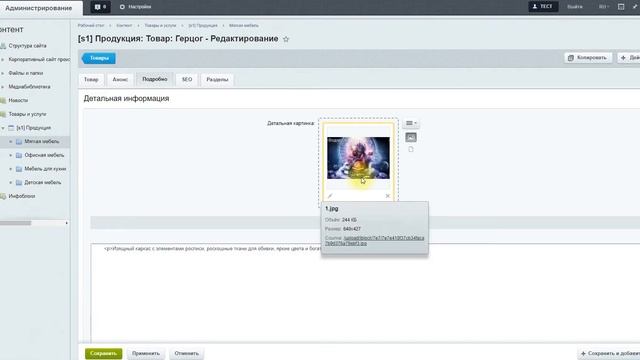Image resolution: width=640 pixels, height=360 pixels.
Task: Expand Детская мебель folder arrow
Action: point(11,182)
